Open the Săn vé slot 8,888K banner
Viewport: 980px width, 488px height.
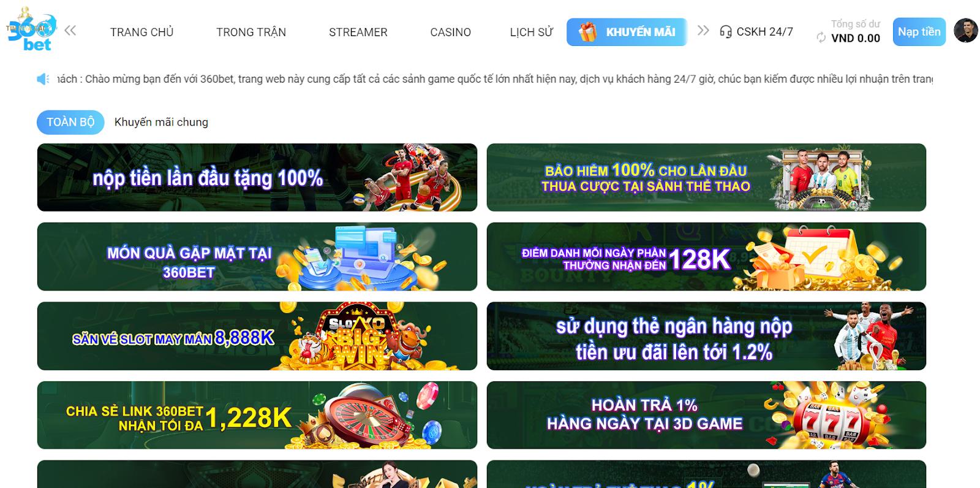257,336
